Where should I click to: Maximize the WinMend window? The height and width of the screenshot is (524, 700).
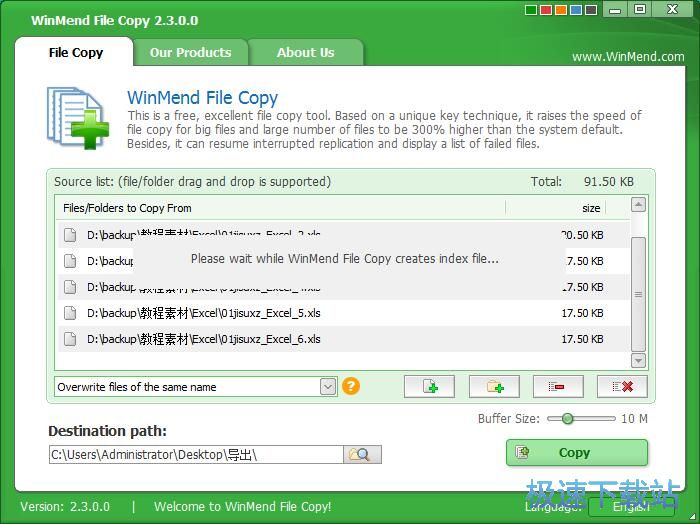tap(640, 9)
